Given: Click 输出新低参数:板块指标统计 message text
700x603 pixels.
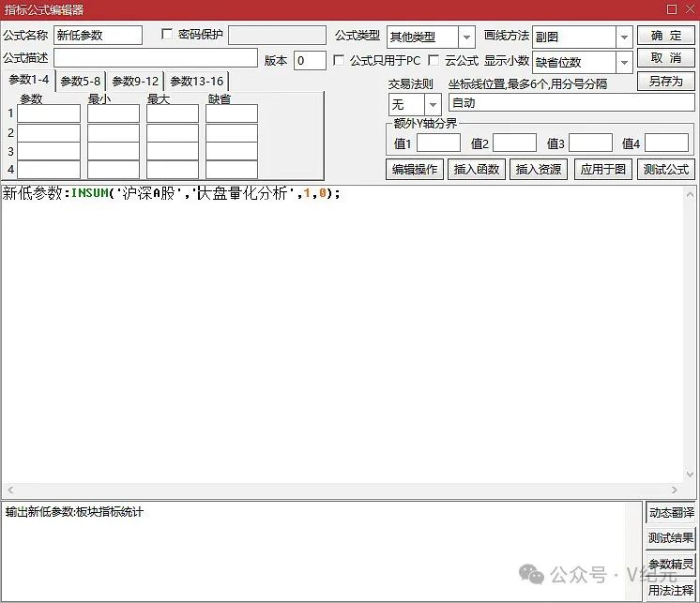Looking at the screenshot, I should 74,512.
